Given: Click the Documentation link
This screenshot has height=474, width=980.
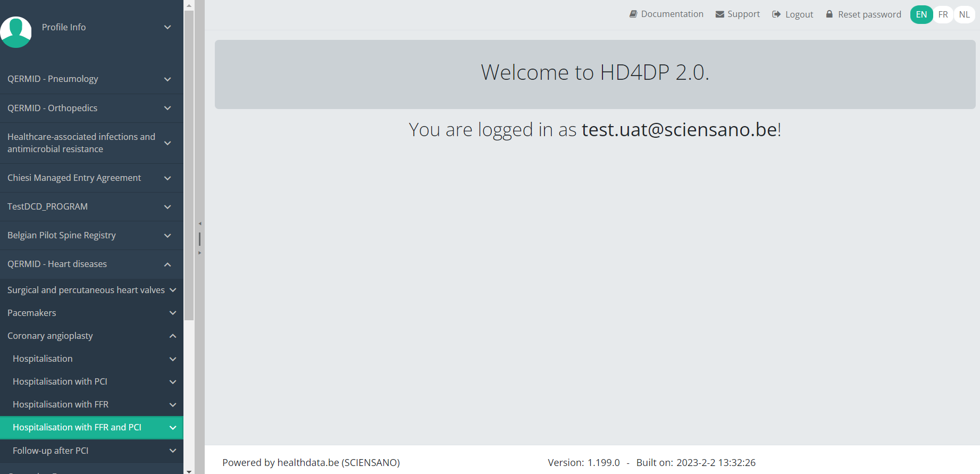Looking at the screenshot, I should 672,14.
